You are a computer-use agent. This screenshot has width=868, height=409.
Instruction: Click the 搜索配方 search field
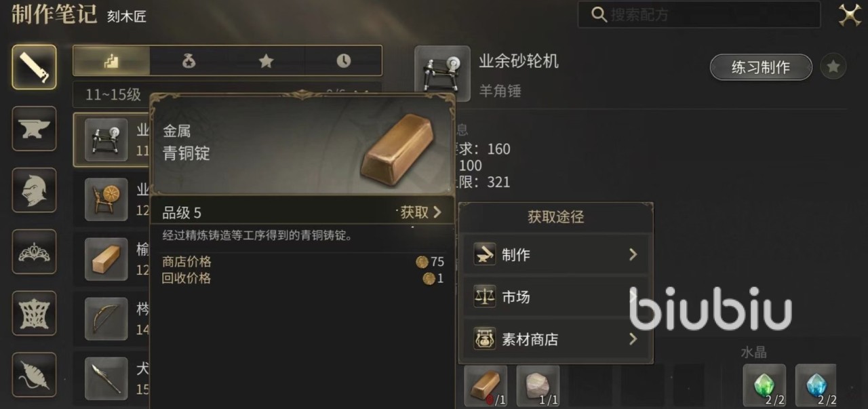pyautogui.click(x=699, y=14)
